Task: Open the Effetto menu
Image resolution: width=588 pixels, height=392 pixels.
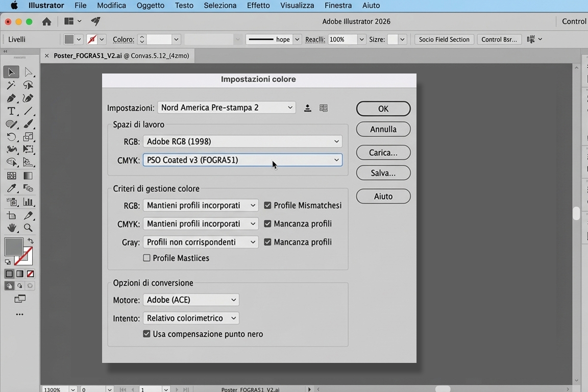Action: tap(258, 6)
